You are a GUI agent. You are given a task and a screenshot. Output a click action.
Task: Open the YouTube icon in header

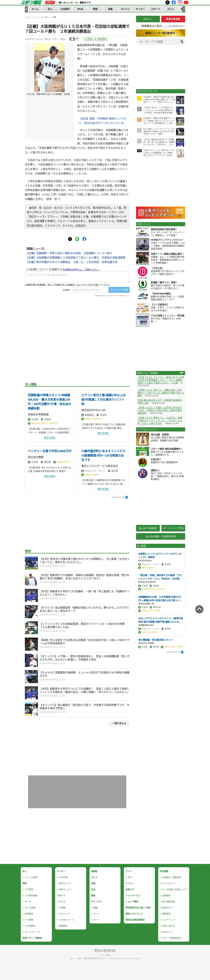coord(186,2)
